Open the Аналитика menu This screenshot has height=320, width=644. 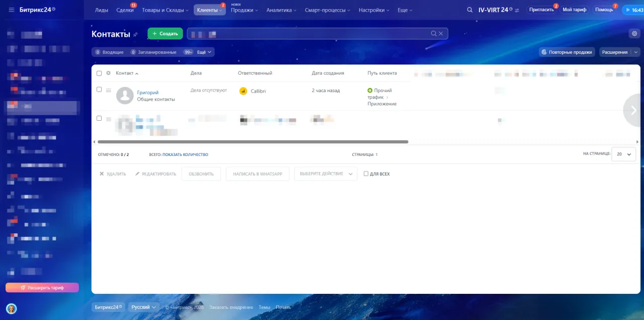pyautogui.click(x=281, y=10)
